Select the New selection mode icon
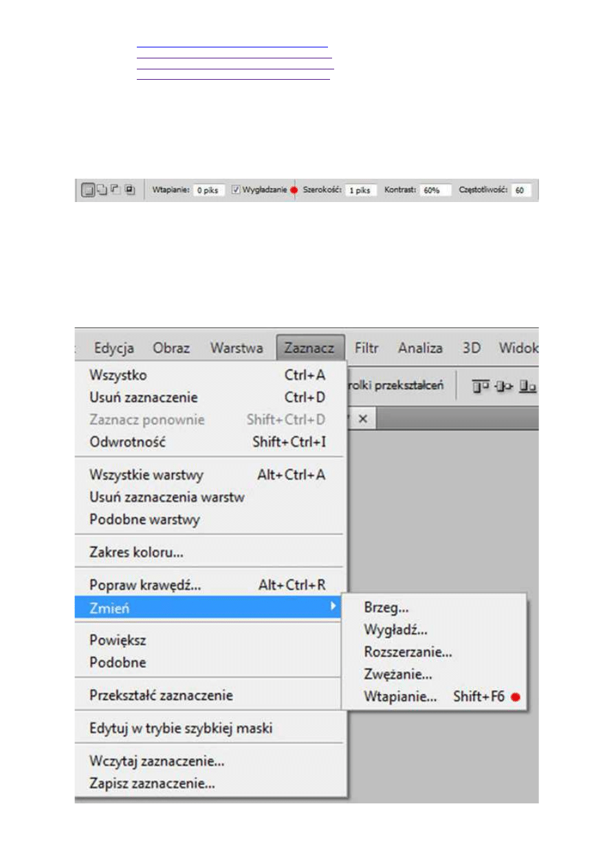Image resolution: width=614 pixels, height=868 pixels. pyautogui.click(x=87, y=190)
